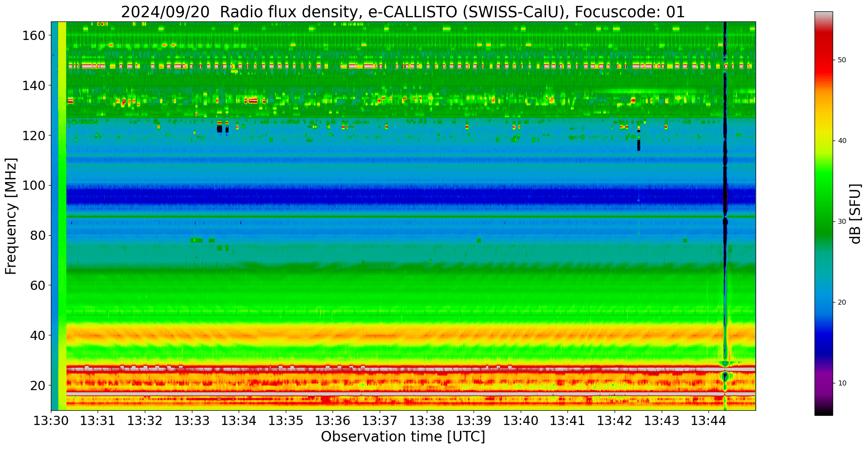Click the colorbar's 50 tick label
868x449 pixels.
click(x=842, y=60)
